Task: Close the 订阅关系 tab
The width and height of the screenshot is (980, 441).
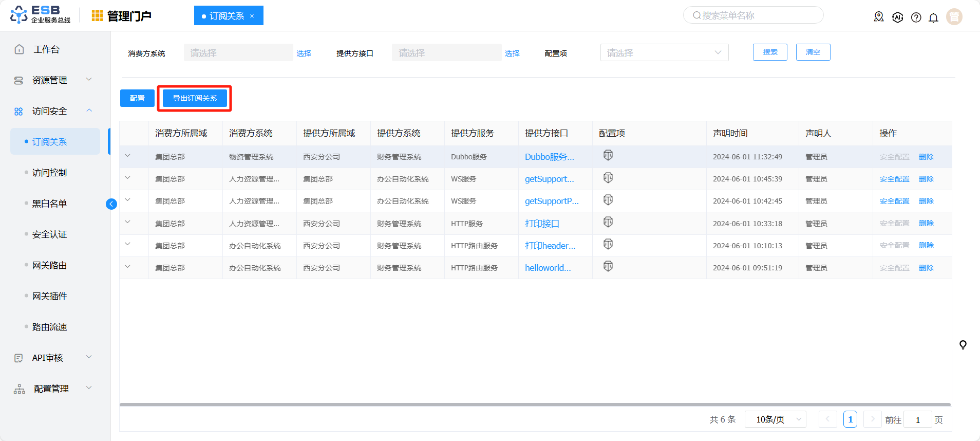Action: click(252, 16)
